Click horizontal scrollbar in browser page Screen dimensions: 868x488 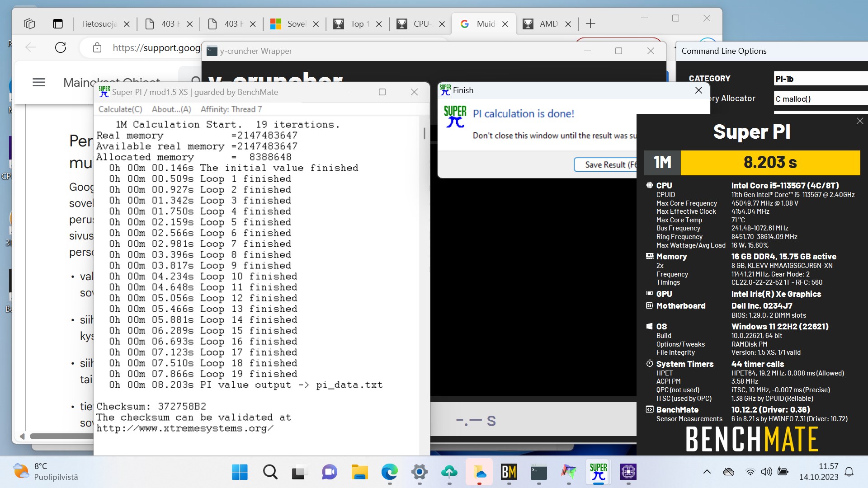point(61,436)
